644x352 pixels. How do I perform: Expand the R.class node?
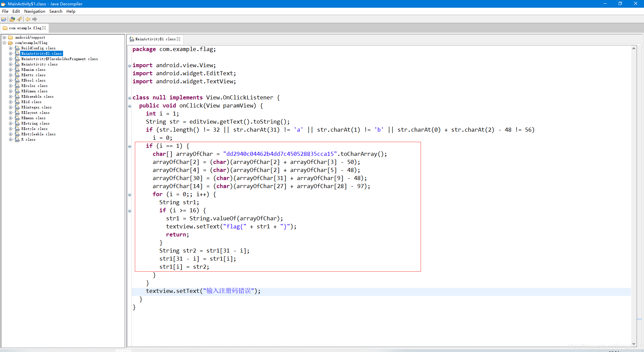(11, 139)
